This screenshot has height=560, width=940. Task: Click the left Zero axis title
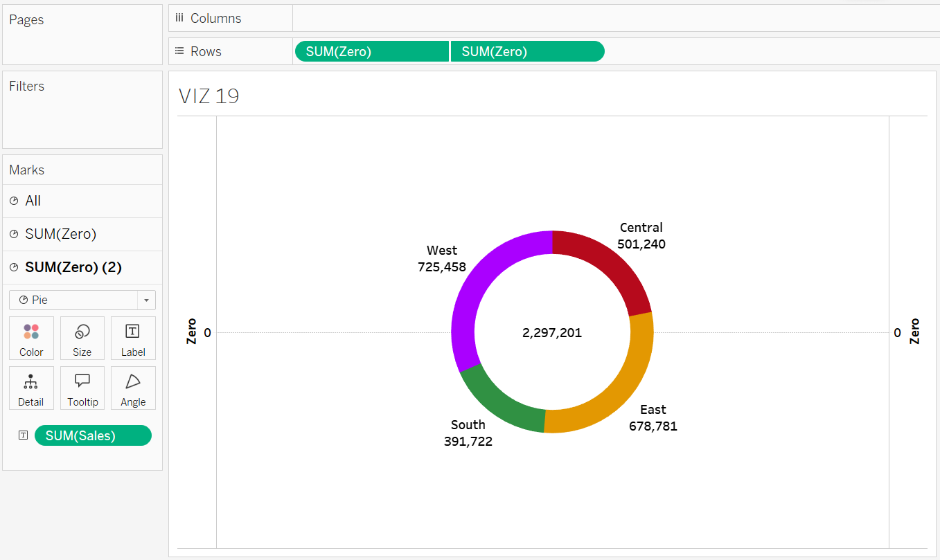point(192,332)
